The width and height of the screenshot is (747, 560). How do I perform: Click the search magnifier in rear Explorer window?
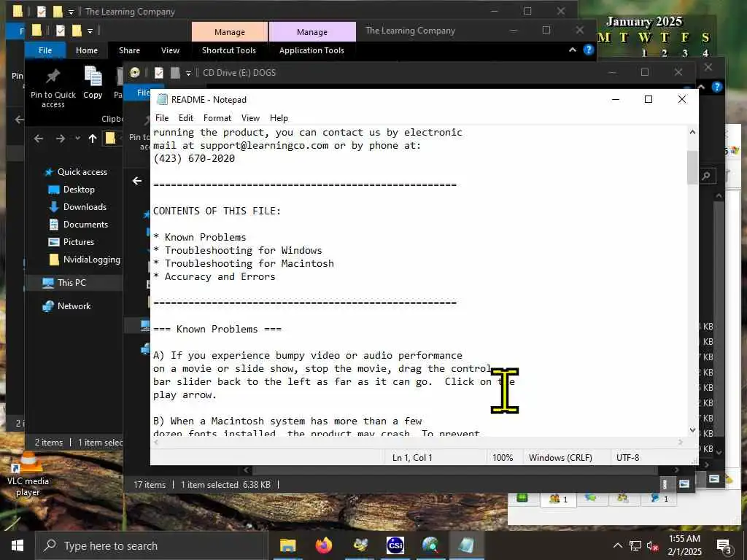coord(706,176)
